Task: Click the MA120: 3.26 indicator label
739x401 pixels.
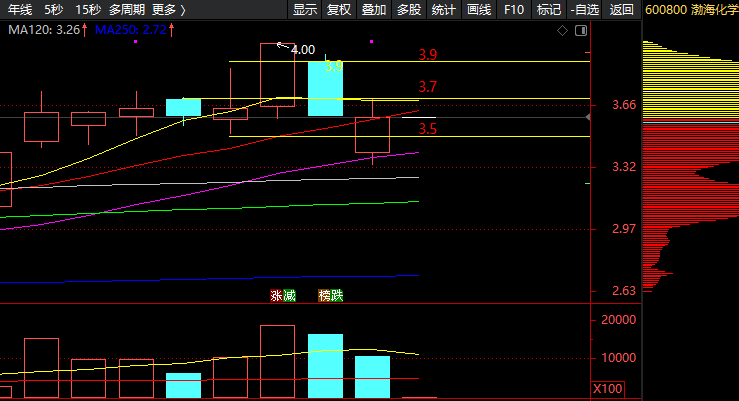Action: (x=44, y=30)
